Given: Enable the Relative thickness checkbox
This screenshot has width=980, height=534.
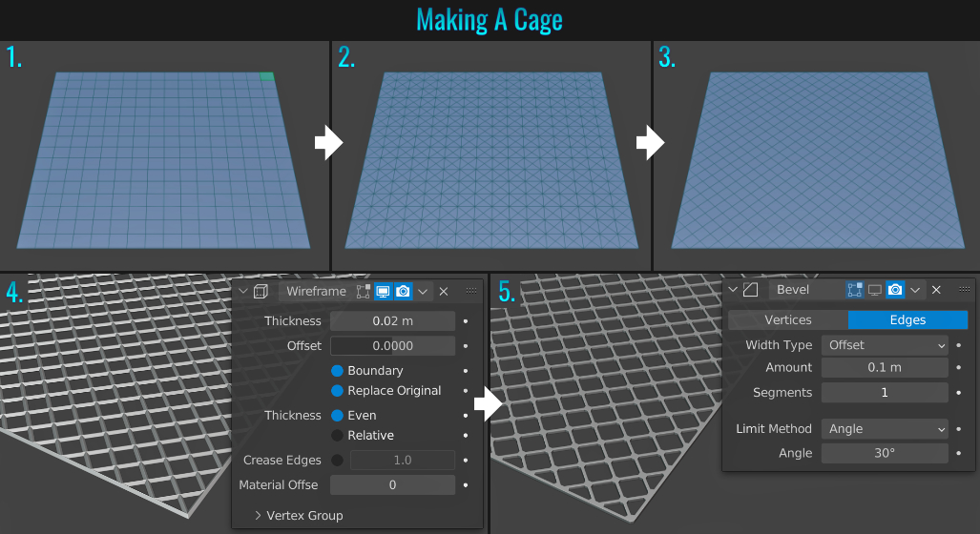Looking at the screenshot, I should click(337, 436).
